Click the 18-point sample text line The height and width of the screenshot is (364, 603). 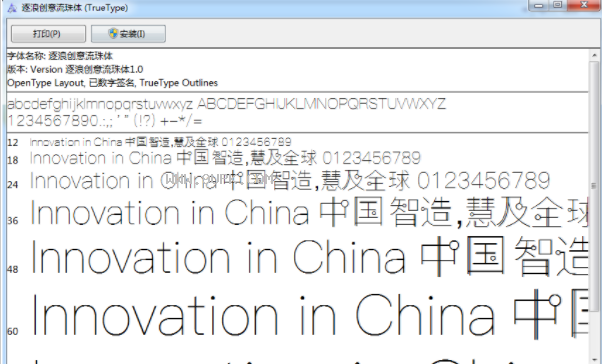(x=225, y=158)
